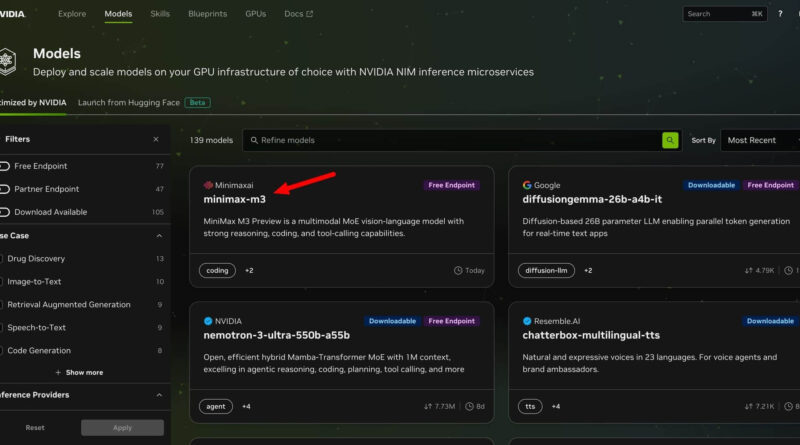
Task: Collapse the Use Case section chevron
Action: 159,236
